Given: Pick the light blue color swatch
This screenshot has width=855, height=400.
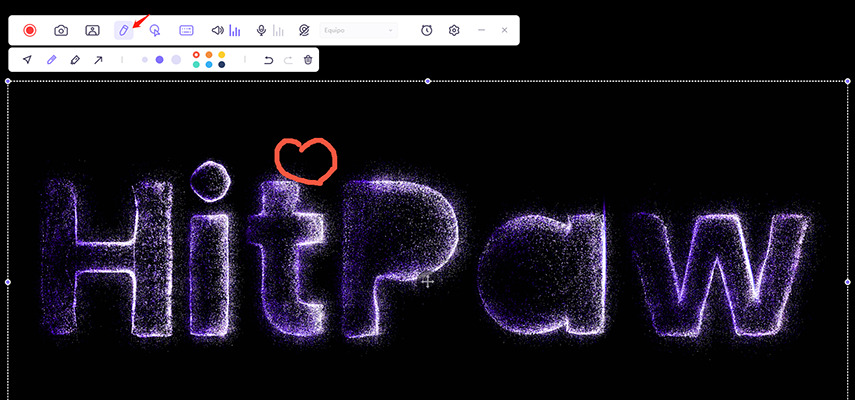Looking at the screenshot, I should point(209,65).
